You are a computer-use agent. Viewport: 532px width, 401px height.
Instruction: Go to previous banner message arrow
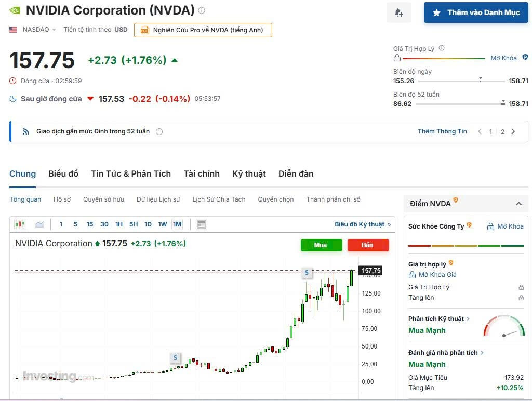point(480,131)
